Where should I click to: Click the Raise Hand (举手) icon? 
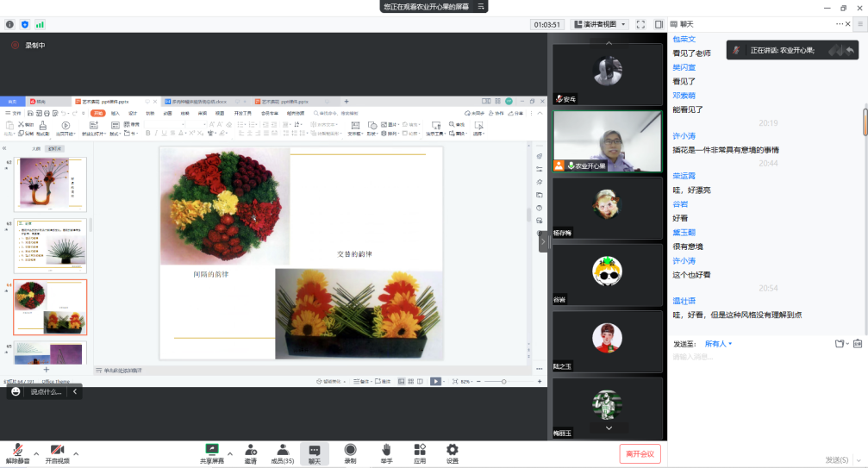click(386, 453)
